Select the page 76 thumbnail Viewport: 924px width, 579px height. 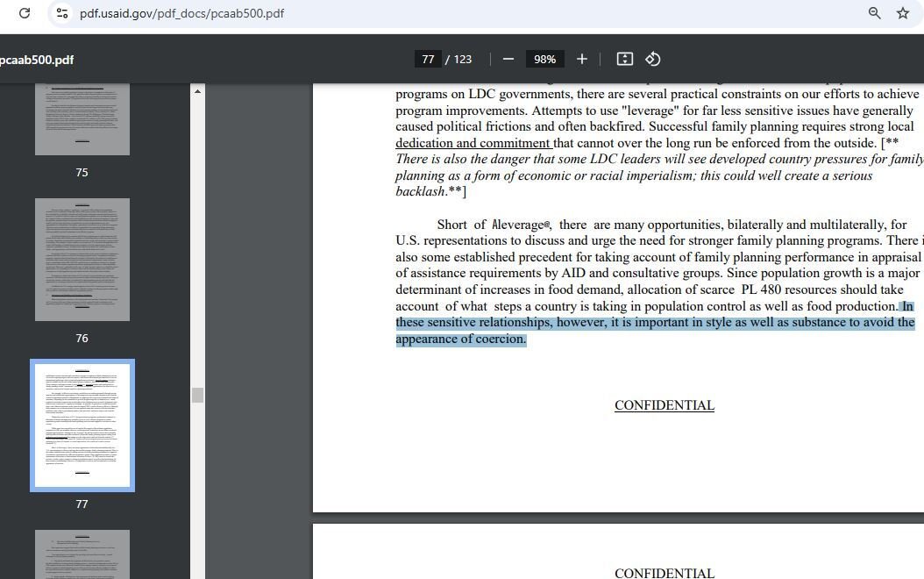82,260
